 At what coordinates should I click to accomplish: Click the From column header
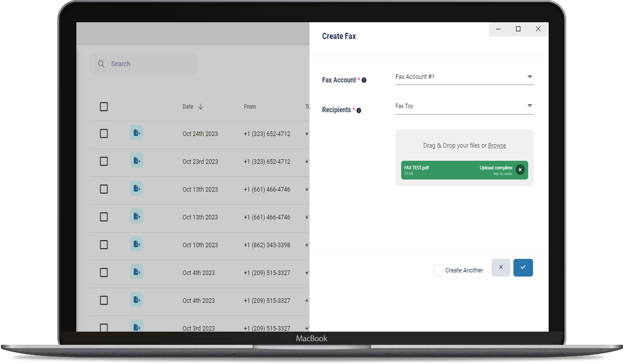pyautogui.click(x=250, y=107)
